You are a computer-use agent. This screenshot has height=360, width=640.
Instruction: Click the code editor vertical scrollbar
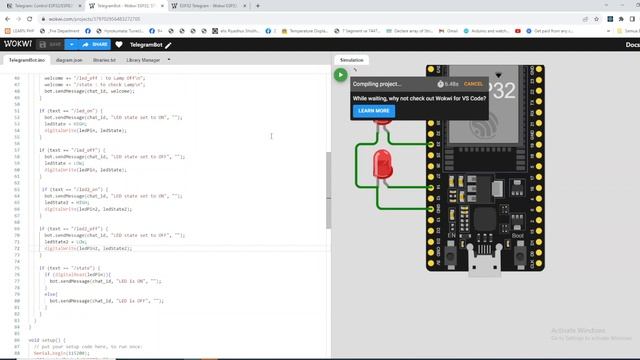328,190
